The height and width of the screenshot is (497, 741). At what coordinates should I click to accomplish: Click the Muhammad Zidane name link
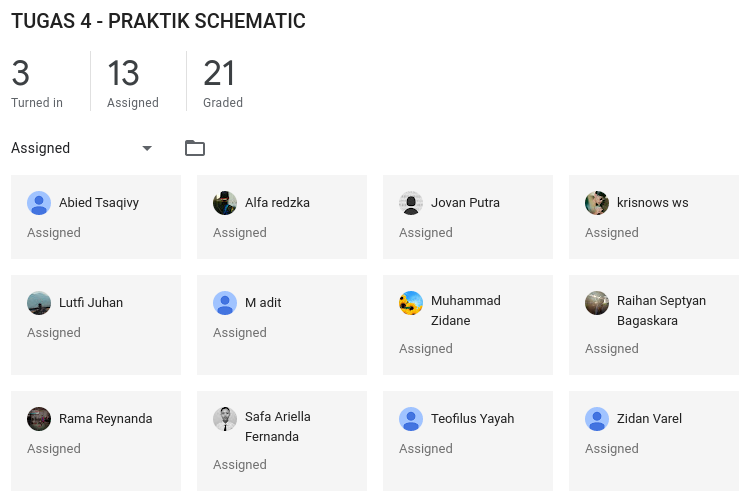(465, 310)
